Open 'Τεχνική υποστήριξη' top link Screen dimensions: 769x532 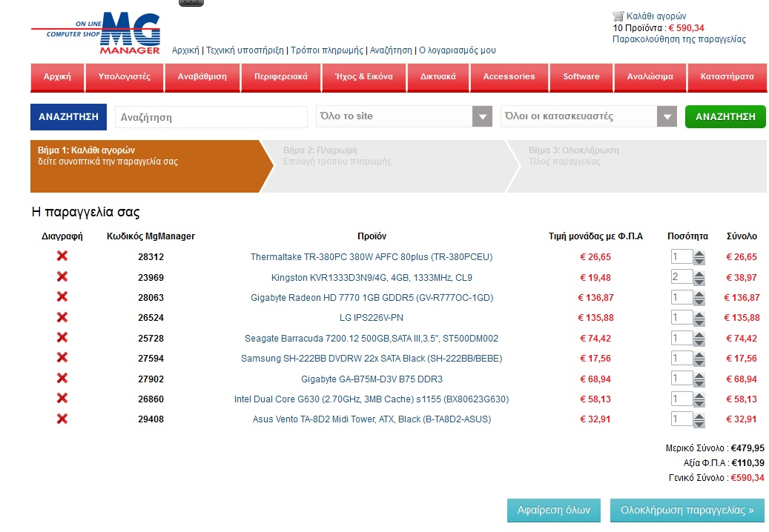(x=245, y=50)
